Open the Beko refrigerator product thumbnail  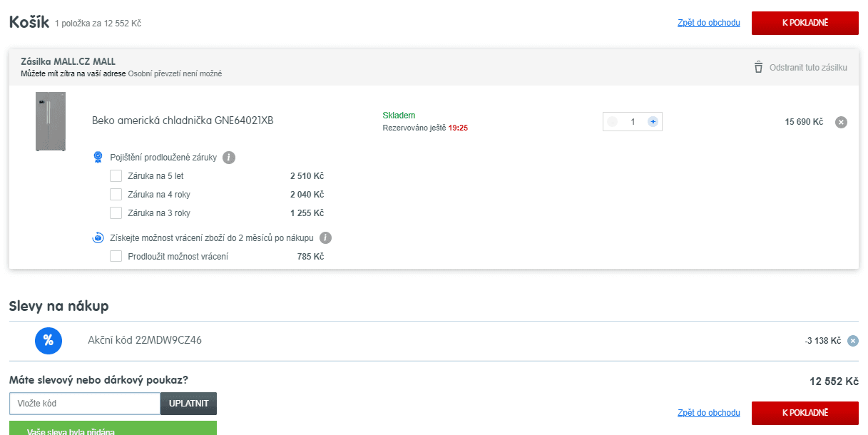click(51, 121)
